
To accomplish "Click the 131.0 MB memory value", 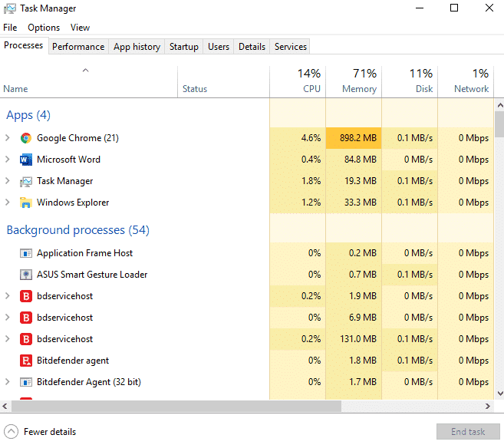I will (358, 339).
